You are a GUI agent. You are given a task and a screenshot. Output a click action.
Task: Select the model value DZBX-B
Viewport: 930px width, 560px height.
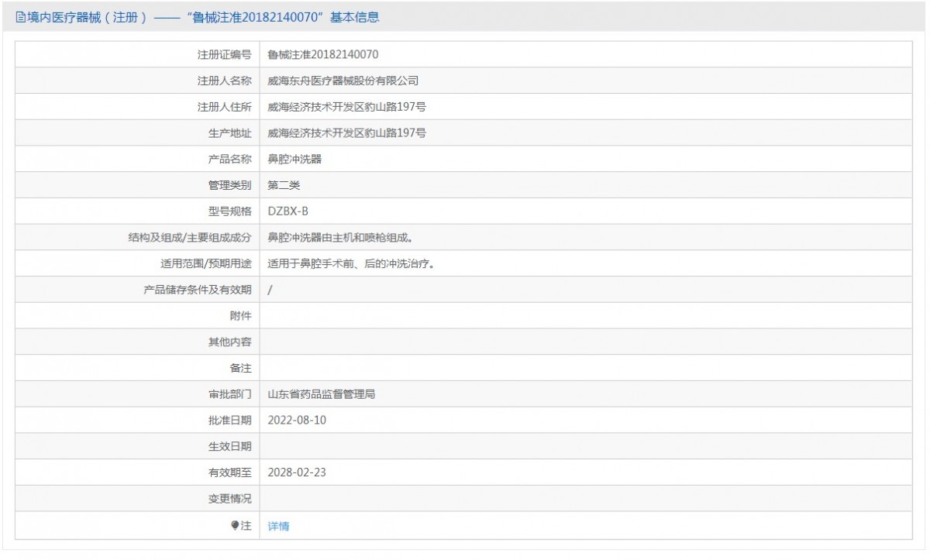pyautogui.click(x=288, y=211)
